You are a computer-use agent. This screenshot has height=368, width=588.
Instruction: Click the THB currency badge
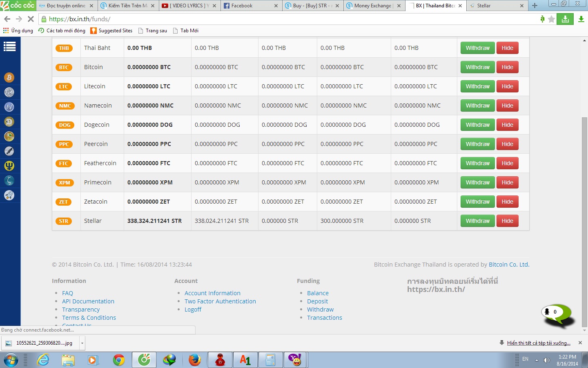pos(64,48)
